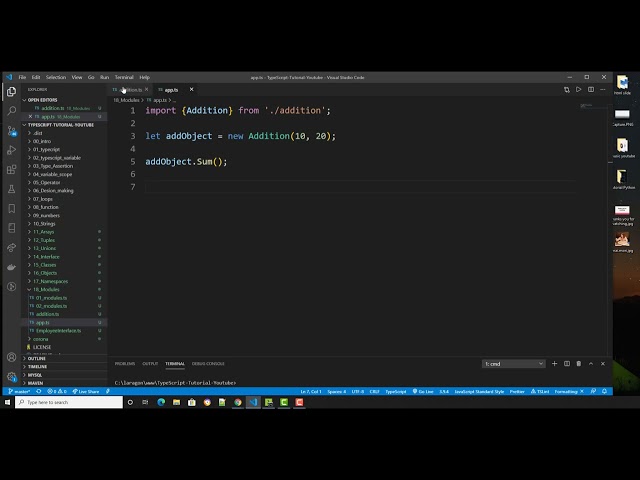The width and height of the screenshot is (640, 480).
Task: Change the TypeScript language mode
Action: click(x=396, y=391)
